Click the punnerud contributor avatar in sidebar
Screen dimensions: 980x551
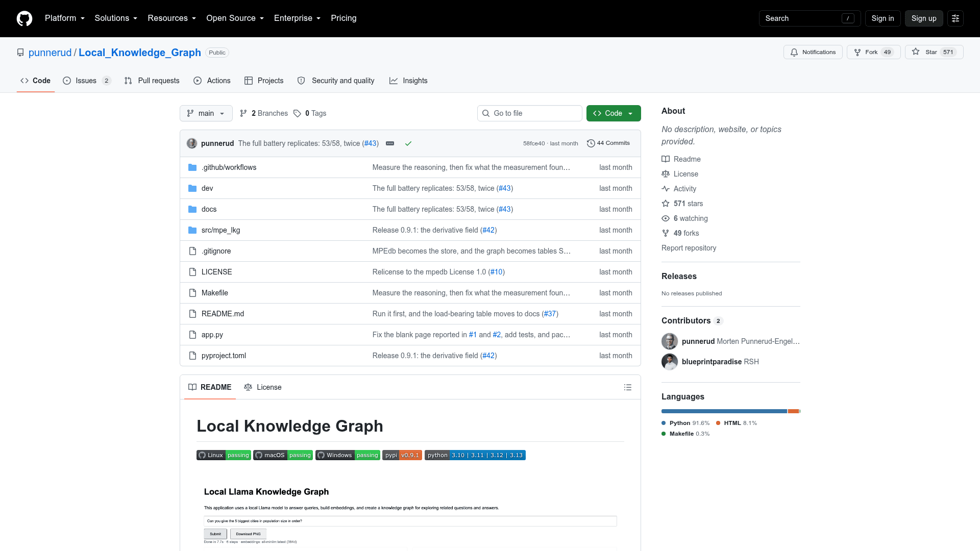pyautogui.click(x=670, y=341)
